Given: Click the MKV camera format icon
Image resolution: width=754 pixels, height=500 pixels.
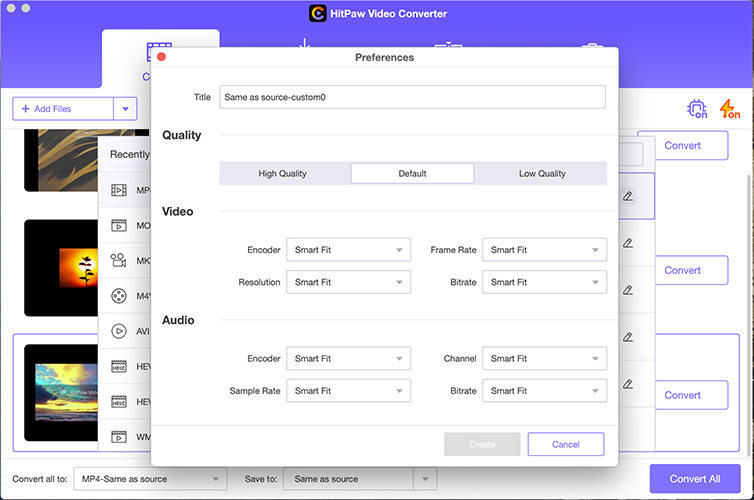Looking at the screenshot, I should point(119,261).
